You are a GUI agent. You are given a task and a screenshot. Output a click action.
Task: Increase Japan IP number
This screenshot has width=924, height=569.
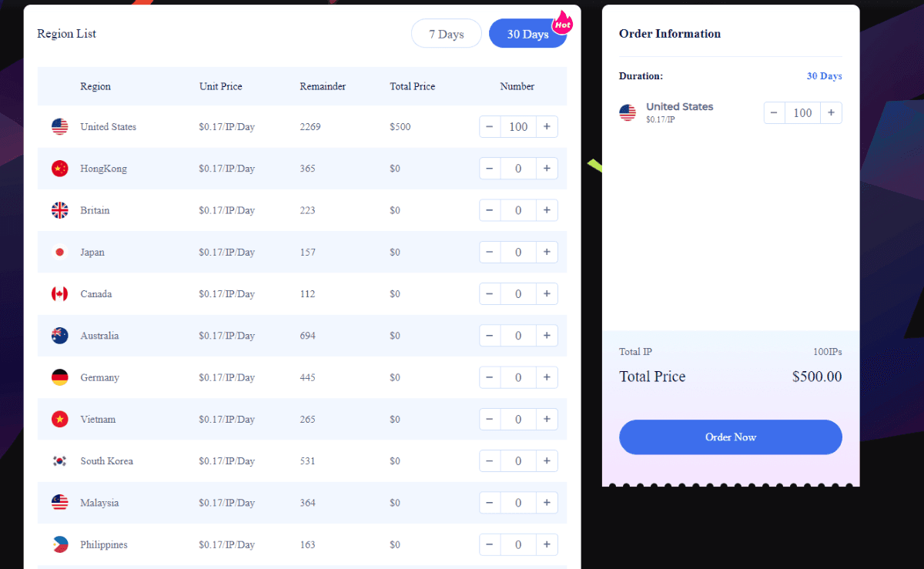[x=547, y=253]
